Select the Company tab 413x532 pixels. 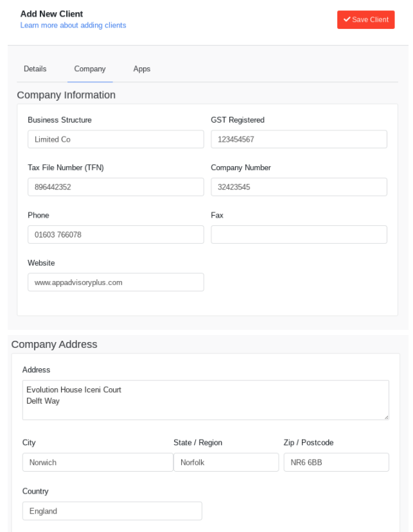90,69
